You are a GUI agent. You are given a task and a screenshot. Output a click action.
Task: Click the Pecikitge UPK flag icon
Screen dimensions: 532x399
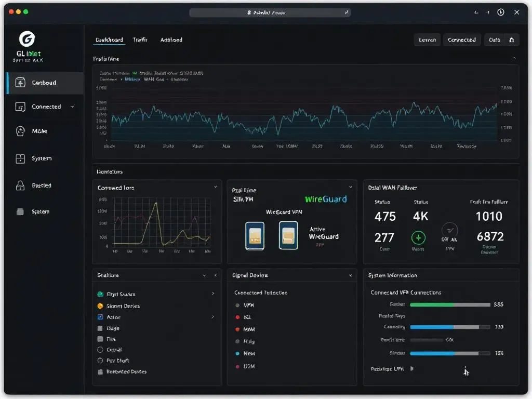pyautogui.click(x=412, y=368)
